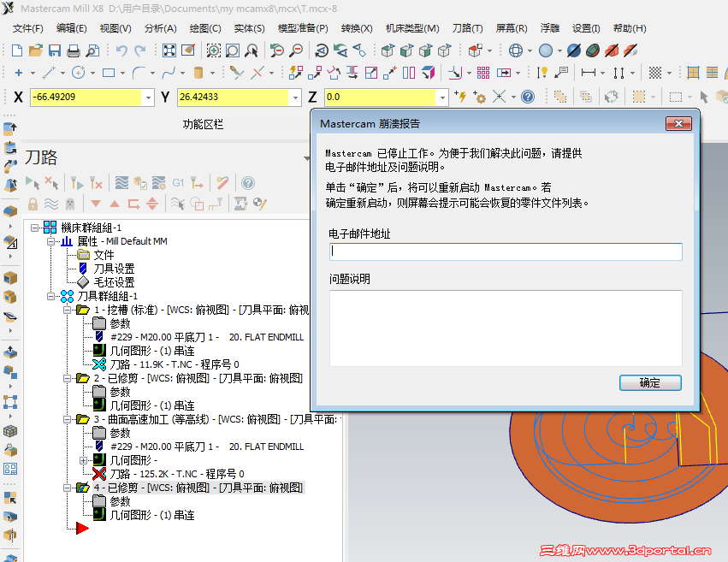Select the 刀具设置 tree item

114,269
